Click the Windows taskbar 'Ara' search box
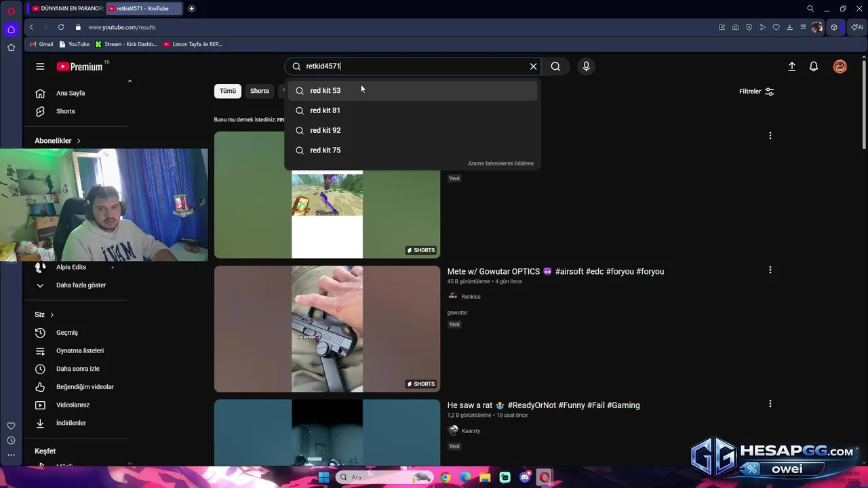 pyautogui.click(x=385, y=477)
